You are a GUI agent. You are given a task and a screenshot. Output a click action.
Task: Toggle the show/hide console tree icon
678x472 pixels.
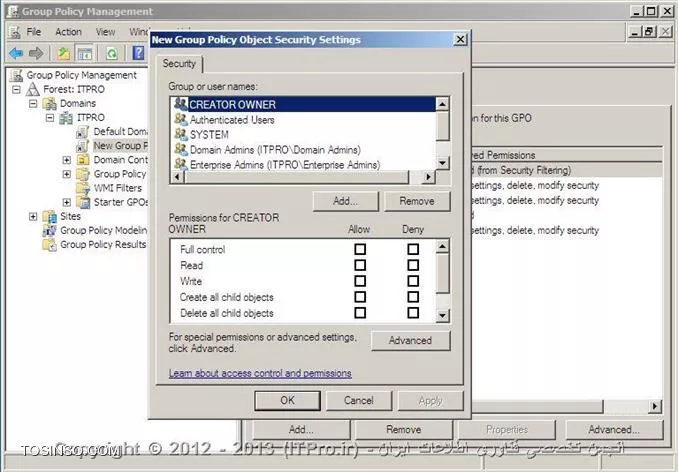pyautogui.click(x=85, y=54)
